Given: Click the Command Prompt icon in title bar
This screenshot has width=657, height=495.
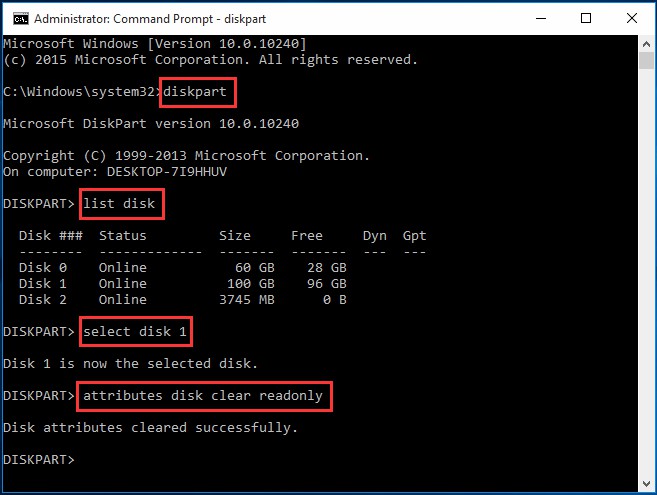Looking at the screenshot, I should [x=20, y=18].
